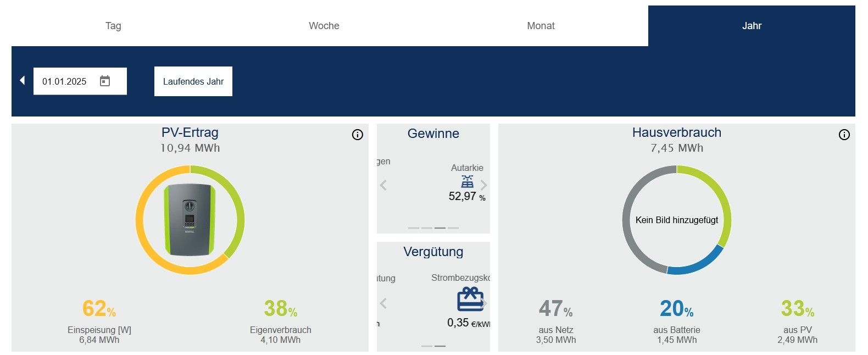Click the inverter image in PV-Ertrag chart
The width and height of the screenshot is (868, 355).
191,219
